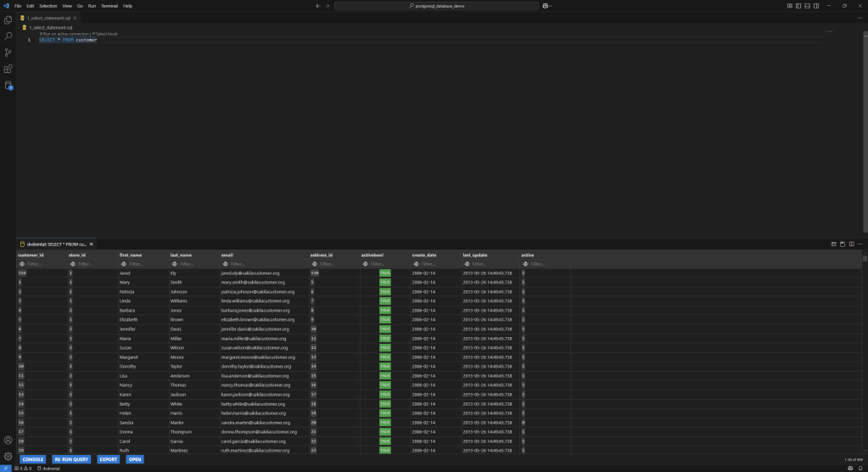This screenshot has height=472, width=868.
Task: Open the Source Control view
Action: (x=8, y=53)
